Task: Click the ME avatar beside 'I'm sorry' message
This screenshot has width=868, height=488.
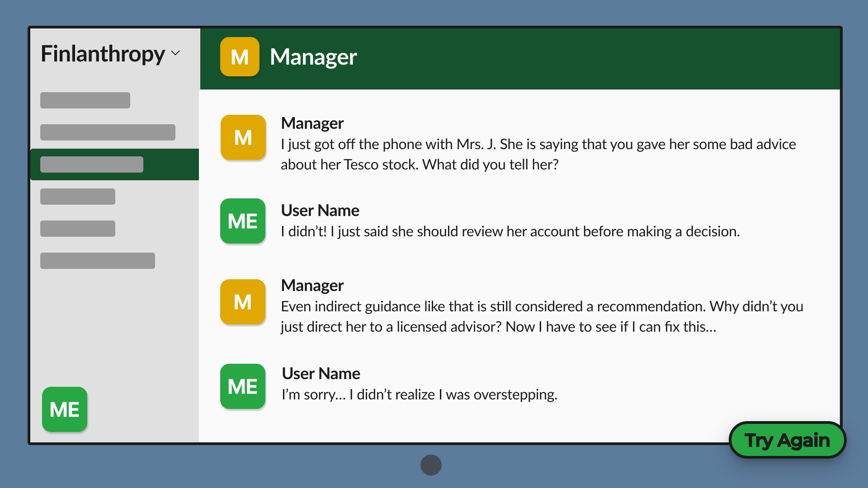Action: [x=243, y=386]
